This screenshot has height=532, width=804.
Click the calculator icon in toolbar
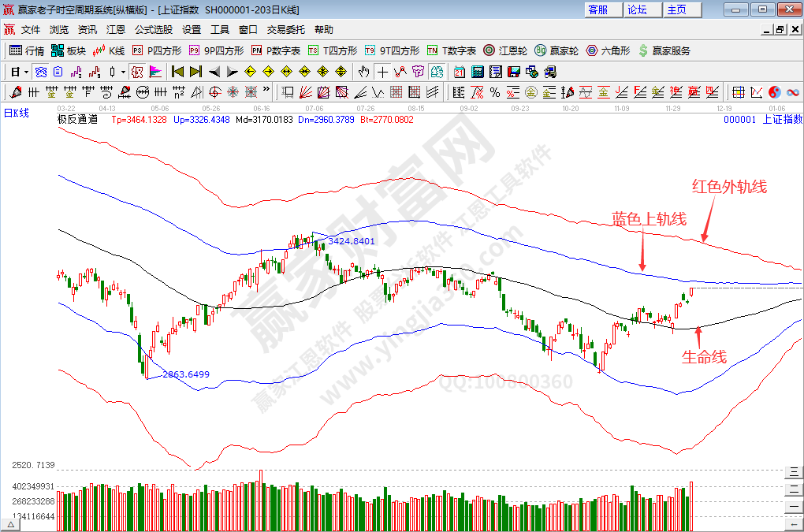pos(477,72)
